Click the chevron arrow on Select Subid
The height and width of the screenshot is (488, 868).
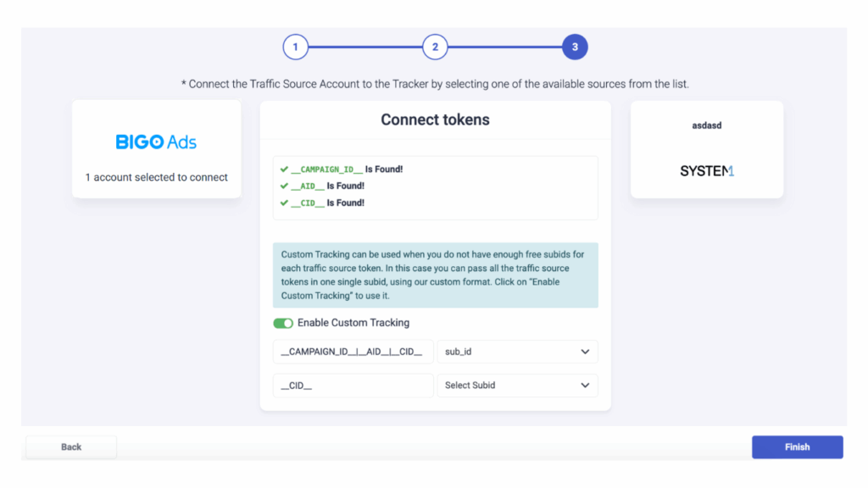585,385
